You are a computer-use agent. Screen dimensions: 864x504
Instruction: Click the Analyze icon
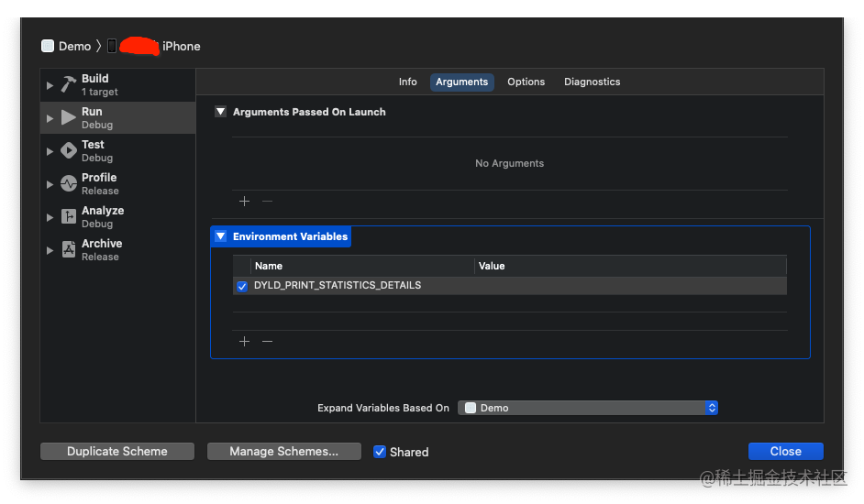tap(68, 216)
